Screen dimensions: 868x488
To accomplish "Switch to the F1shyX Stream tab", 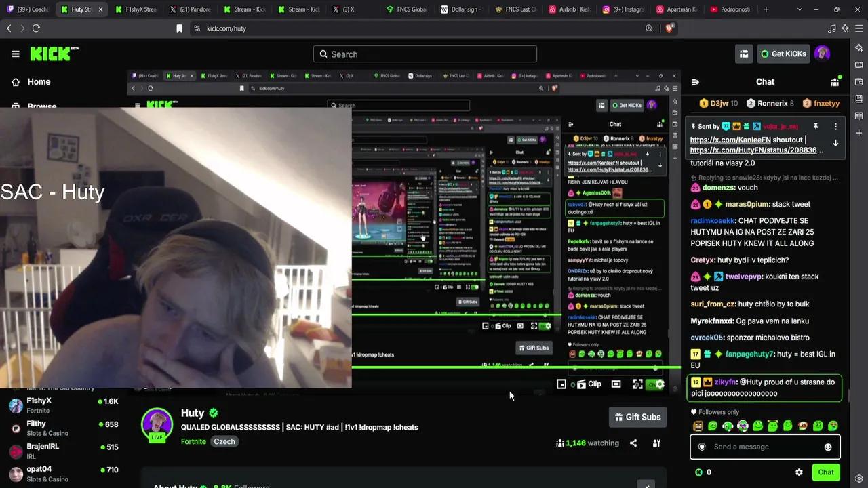I will click(x=135, y=9).
